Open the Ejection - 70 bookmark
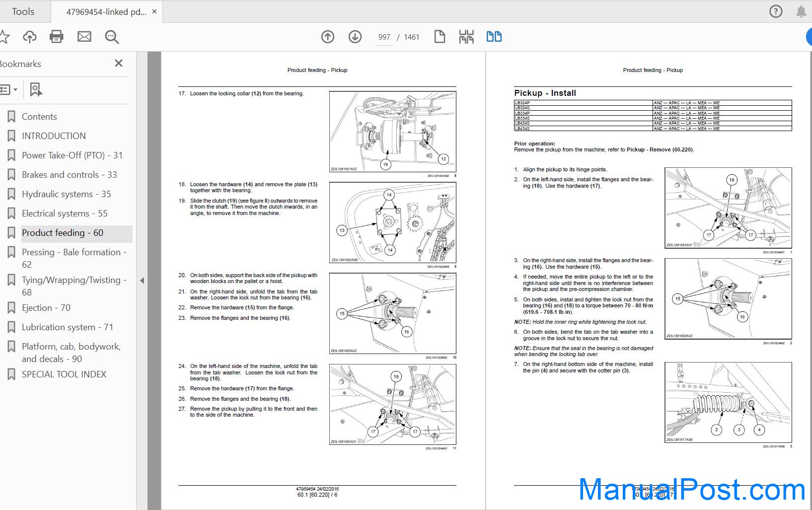This screenshot has width=812, height=510. point(46,308)
